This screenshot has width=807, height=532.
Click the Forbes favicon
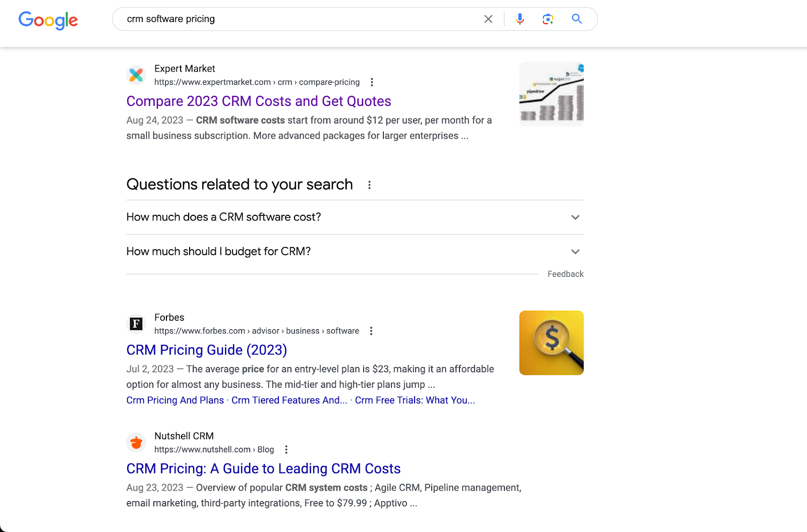[136, 324]
